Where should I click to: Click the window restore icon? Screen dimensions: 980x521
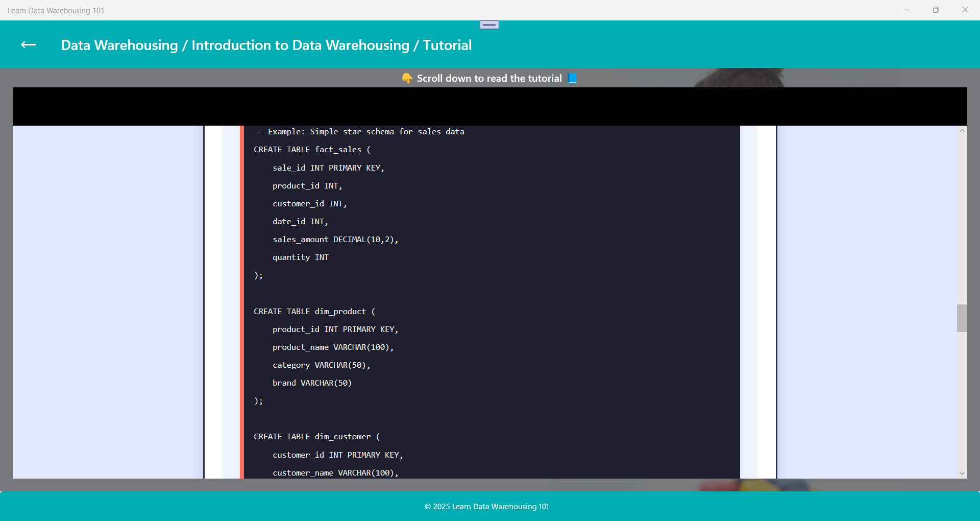click(x=936, y=10)
